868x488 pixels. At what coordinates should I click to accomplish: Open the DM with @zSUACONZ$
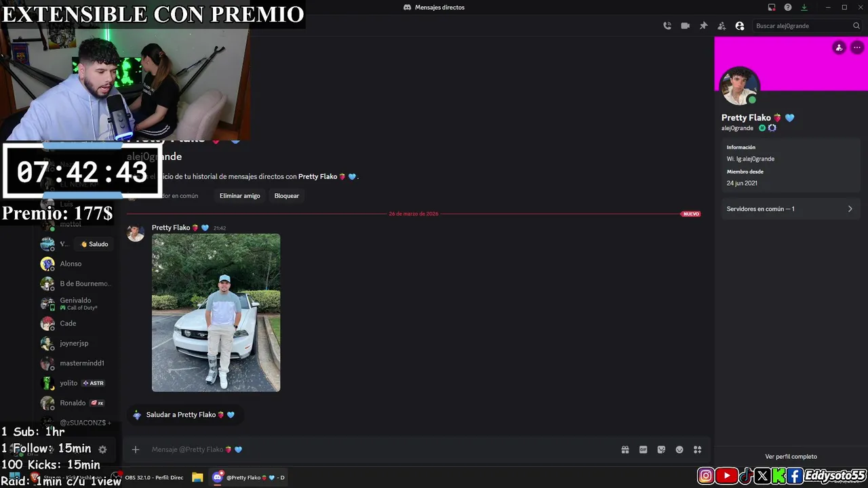pyautogui.click(x=76, y=422)
